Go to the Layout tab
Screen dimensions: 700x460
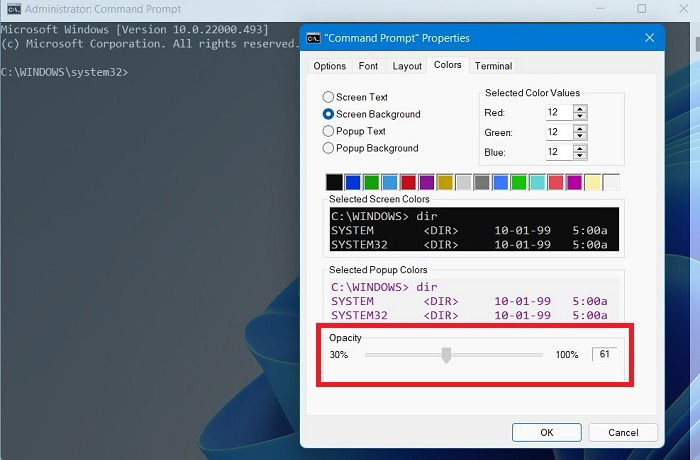pos(407,66)
